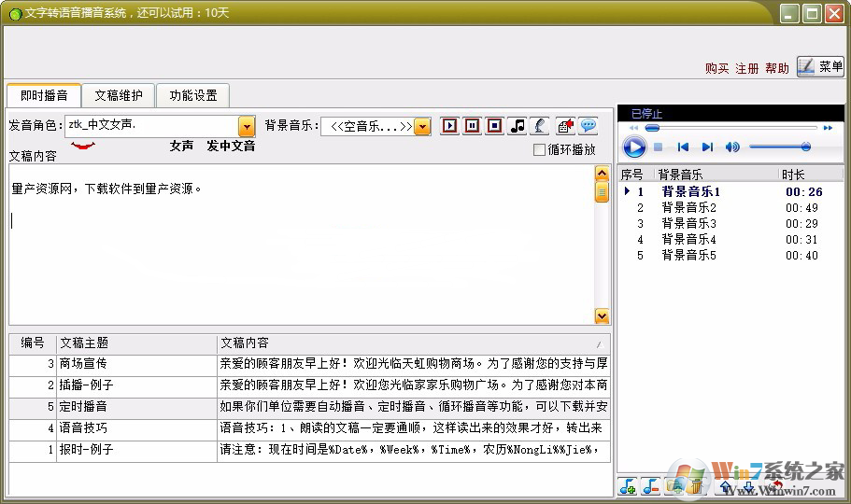Screen dimensions: 851x504
Task: Pause the speech playback in the toolbar
Action: [x=472, y=126]
